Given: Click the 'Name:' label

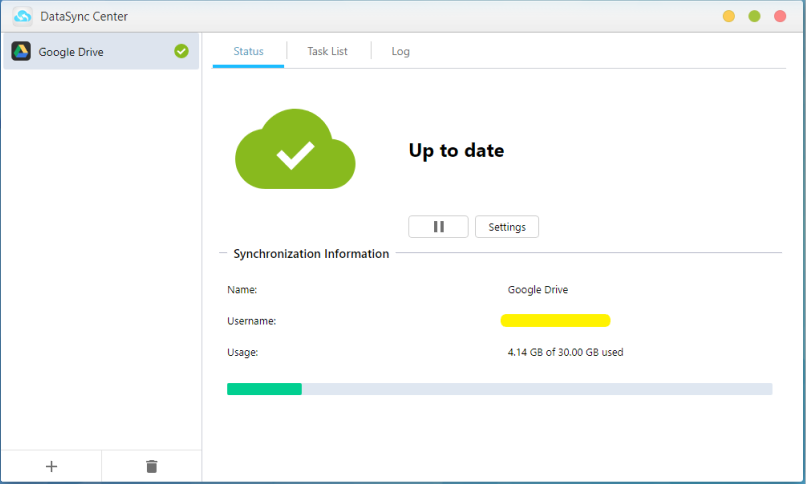Looking at the screenshot, I should (x=242, y=290).
